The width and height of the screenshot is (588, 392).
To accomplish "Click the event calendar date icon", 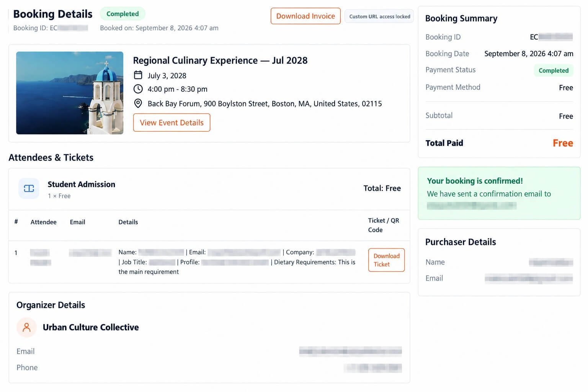I will click(138, 75).
